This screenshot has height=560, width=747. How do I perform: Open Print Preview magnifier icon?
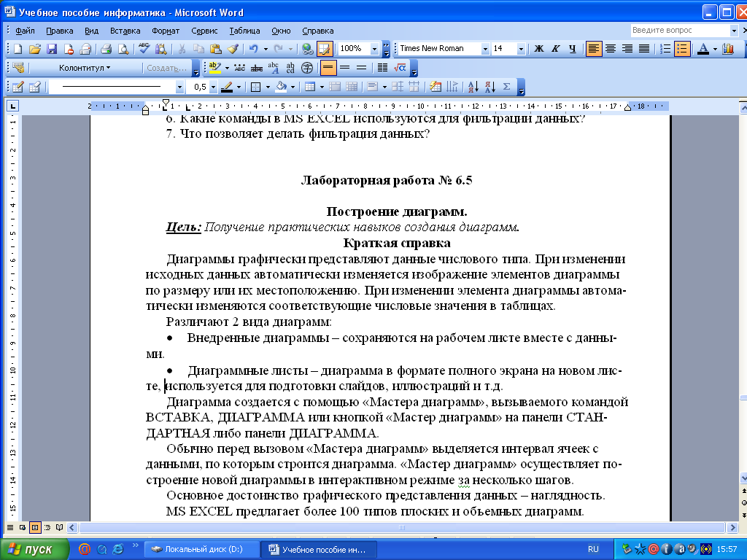click(123, 49)
